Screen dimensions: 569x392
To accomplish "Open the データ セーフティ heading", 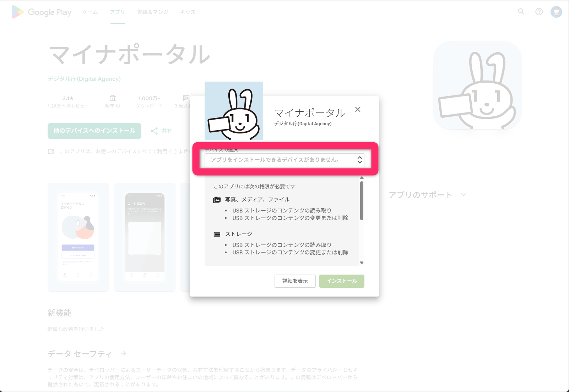I will 80,354.
